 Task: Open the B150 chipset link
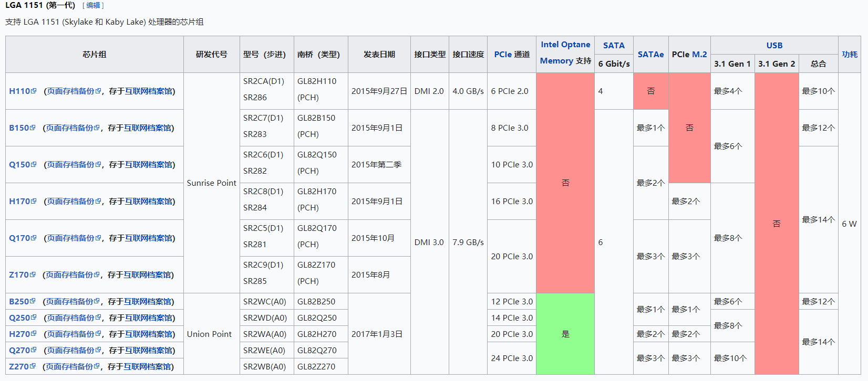tap(19, 128)
